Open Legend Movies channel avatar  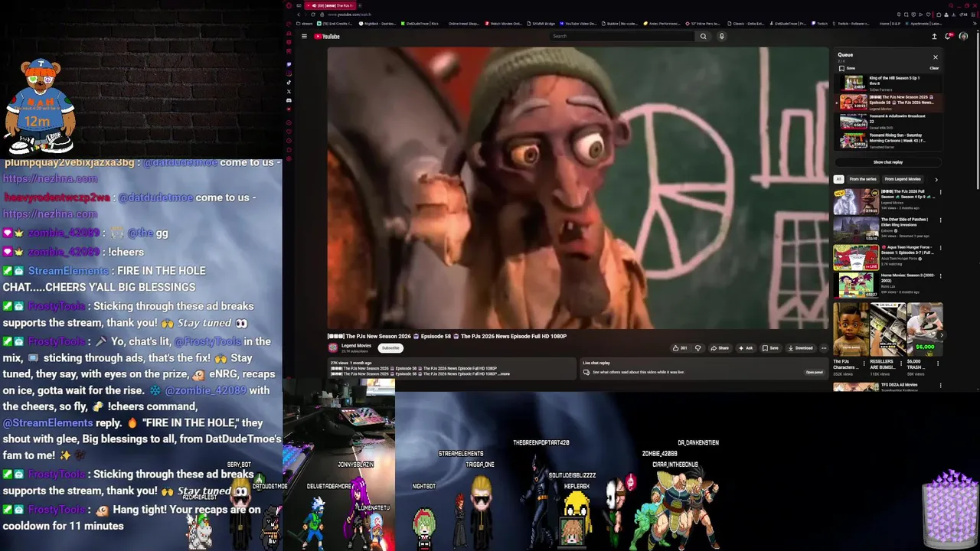333,347
